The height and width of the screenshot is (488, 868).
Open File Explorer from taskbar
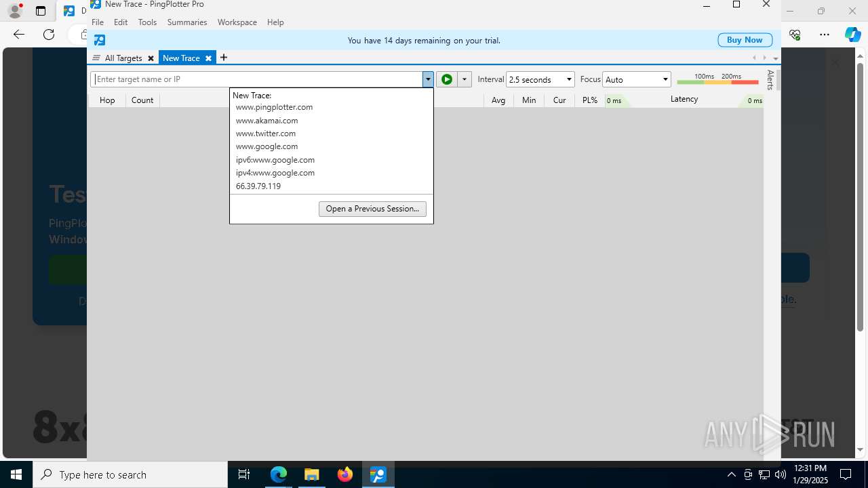click(x=311, y=474)
